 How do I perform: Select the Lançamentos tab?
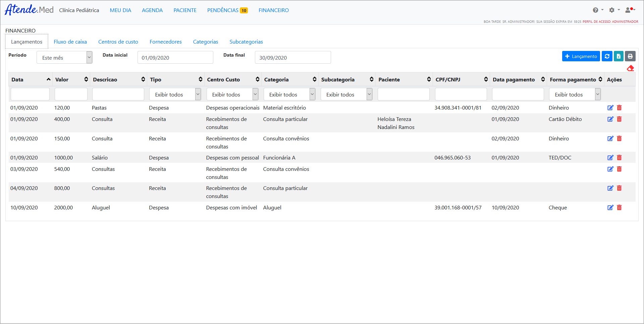(27, 42)
